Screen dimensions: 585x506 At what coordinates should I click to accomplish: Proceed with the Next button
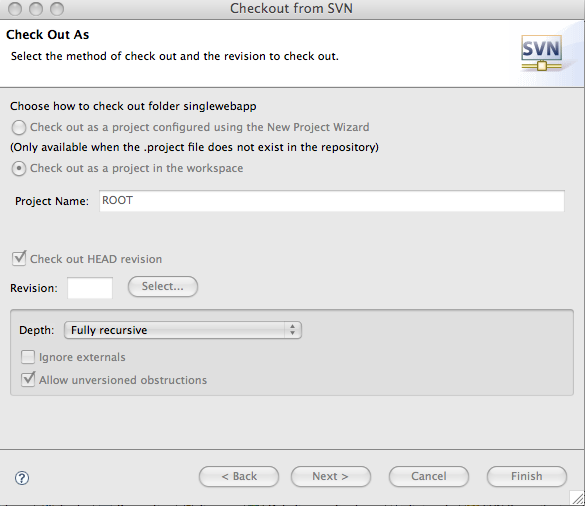331,477
